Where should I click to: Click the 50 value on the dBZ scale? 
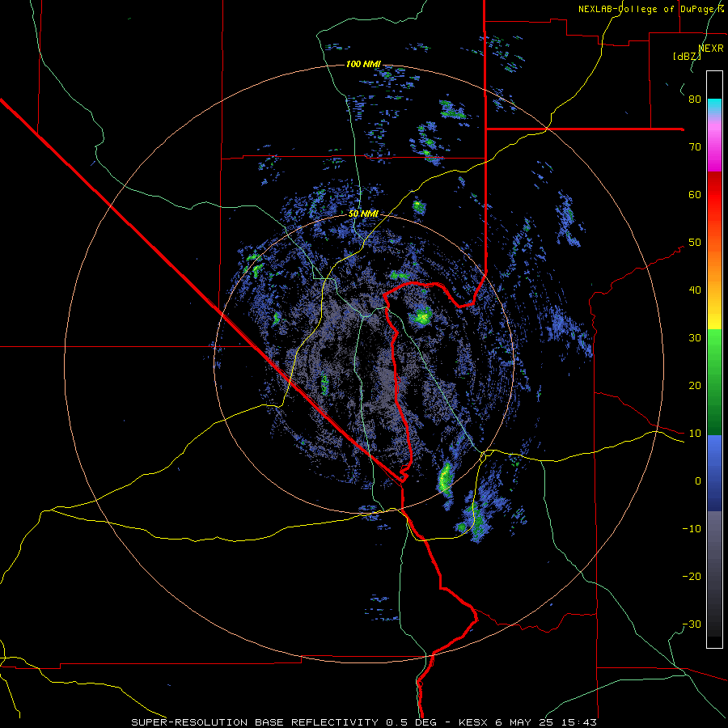[695, 243]
